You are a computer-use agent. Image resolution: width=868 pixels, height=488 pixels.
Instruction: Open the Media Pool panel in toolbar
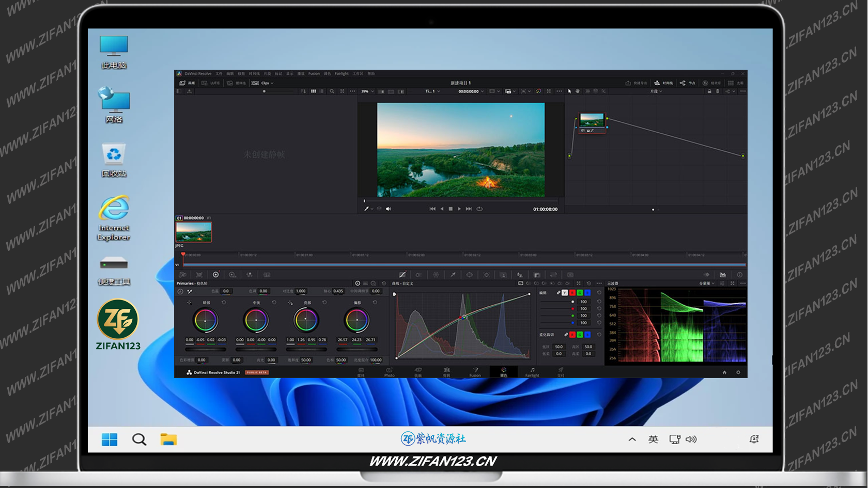coord(237,83)
